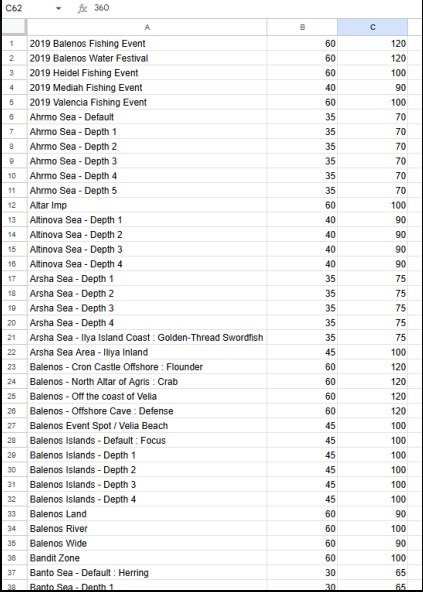Click the 'Bandit Zone' cell
This screenshot has height=592, width=423.
click(x=147, y=558)
